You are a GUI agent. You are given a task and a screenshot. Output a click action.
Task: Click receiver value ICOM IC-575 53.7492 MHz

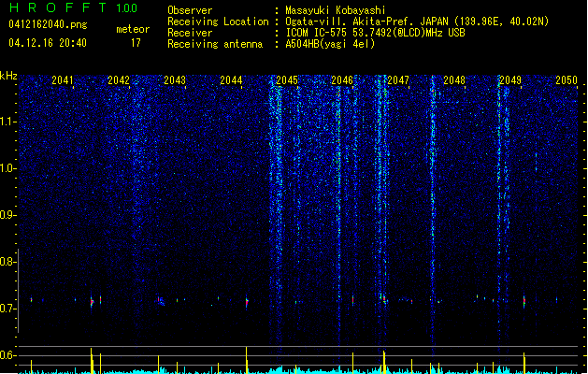click(376, 33)
